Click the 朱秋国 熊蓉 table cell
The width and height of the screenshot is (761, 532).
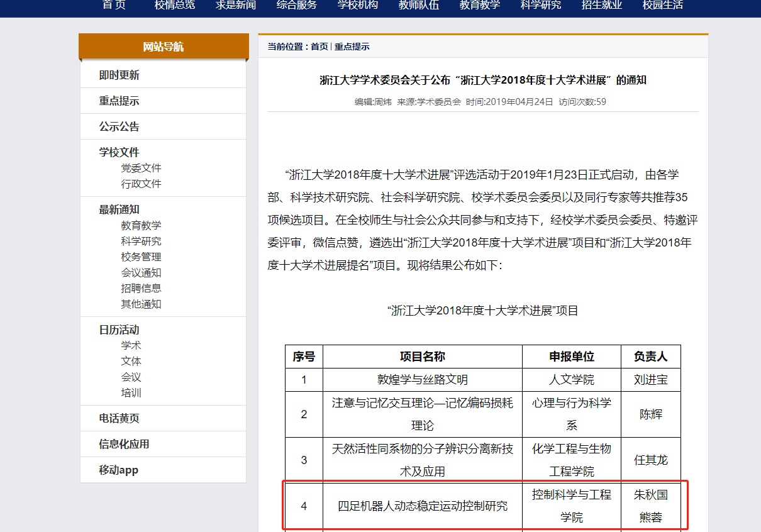point(651,506)
